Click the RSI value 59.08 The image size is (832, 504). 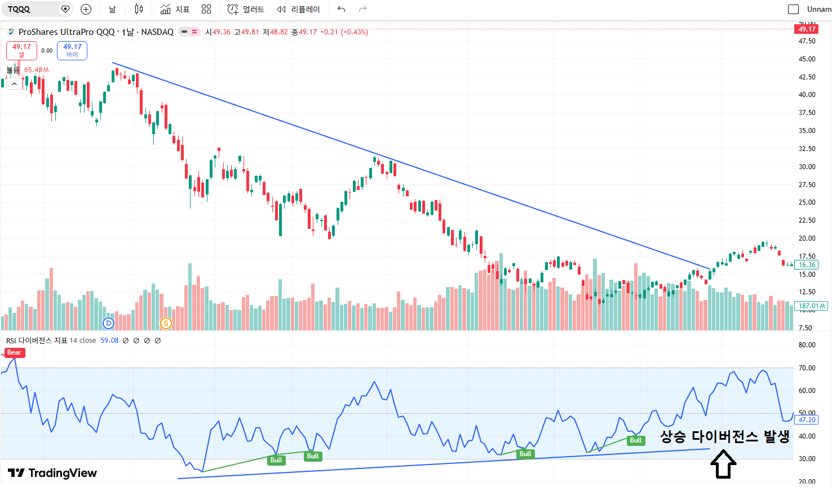tap(109, 341)
